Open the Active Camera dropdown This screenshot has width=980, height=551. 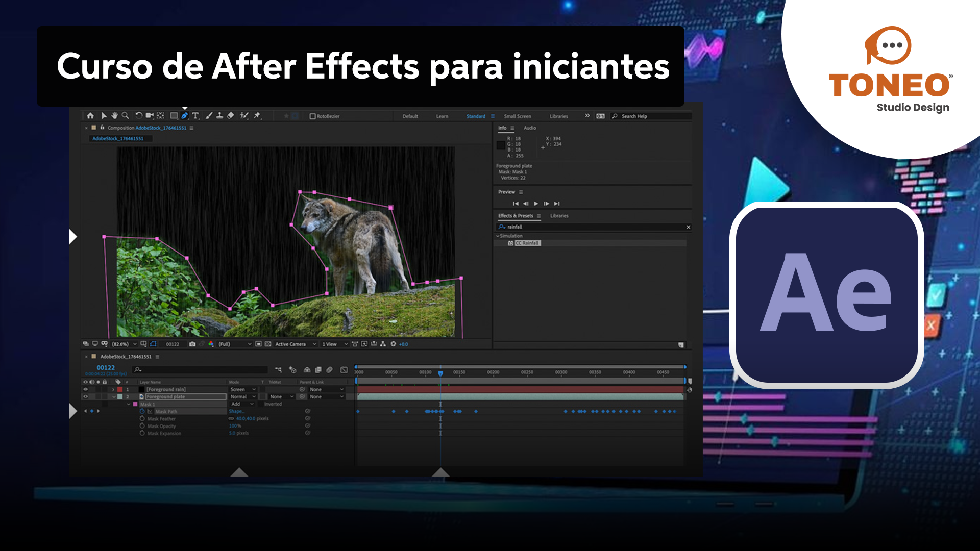(296, 344)
